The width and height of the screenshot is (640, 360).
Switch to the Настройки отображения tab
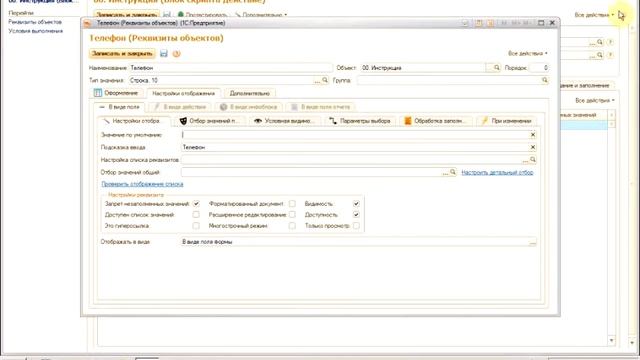(x=183, y=93)
